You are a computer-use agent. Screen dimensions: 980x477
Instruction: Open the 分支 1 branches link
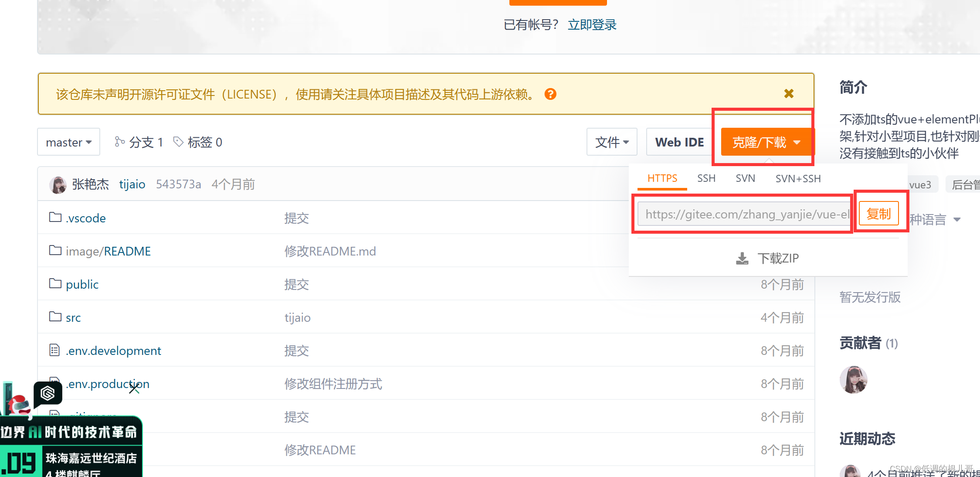click(x=139, y=142)
